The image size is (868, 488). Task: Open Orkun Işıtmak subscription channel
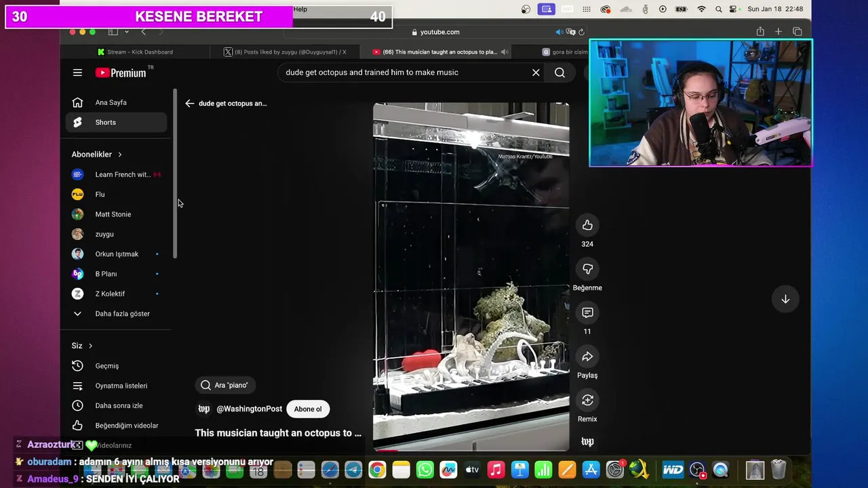coord(116,254)
